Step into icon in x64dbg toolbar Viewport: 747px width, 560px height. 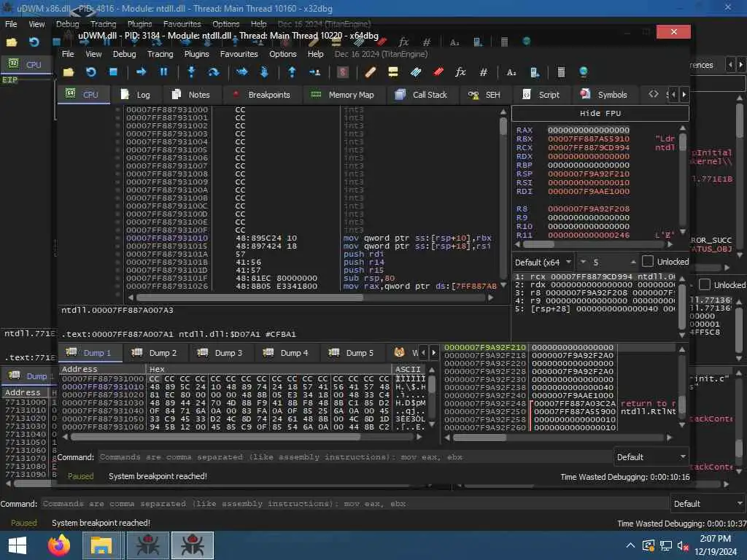point(192,72)
